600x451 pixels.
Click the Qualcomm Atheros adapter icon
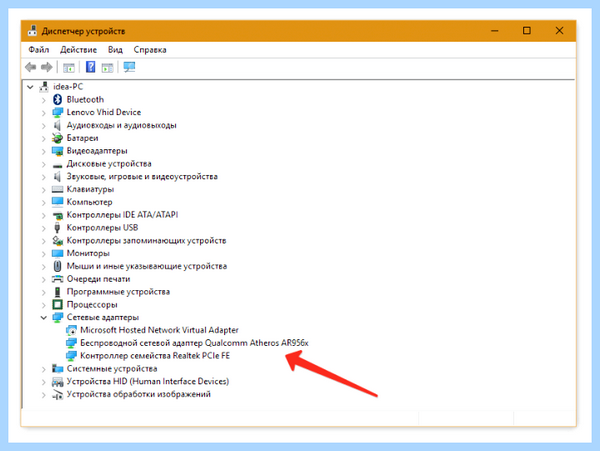pos(71,343)
